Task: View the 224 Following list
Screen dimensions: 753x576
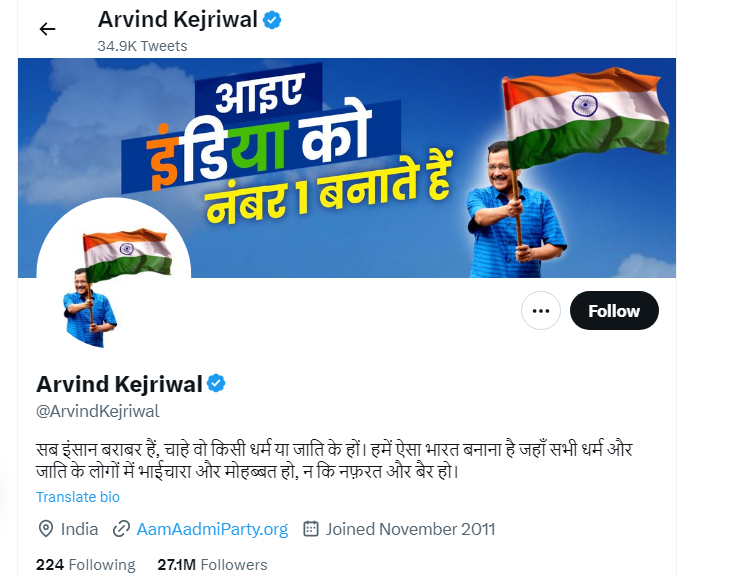Action: pyautogui.click(x=85, y=564)
